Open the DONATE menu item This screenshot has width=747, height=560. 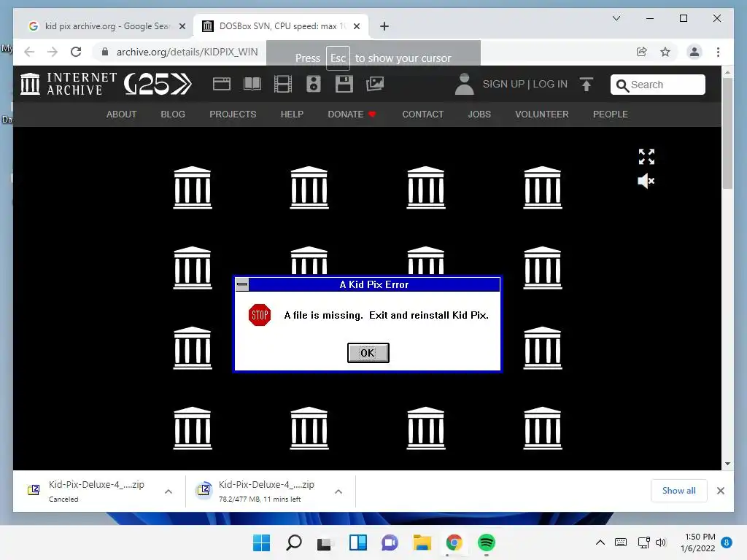[352, 114]
